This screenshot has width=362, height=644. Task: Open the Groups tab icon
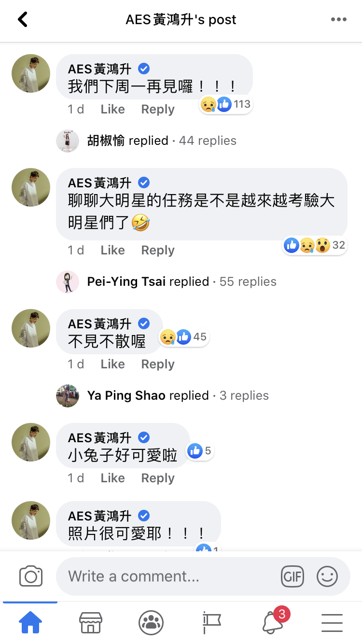point(151,623)
